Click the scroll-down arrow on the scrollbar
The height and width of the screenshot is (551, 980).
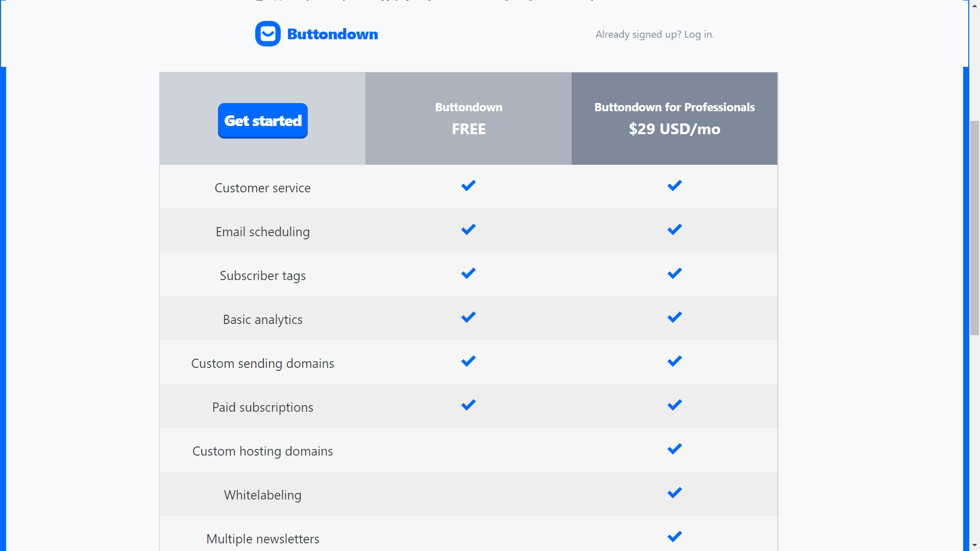[974, 546]
